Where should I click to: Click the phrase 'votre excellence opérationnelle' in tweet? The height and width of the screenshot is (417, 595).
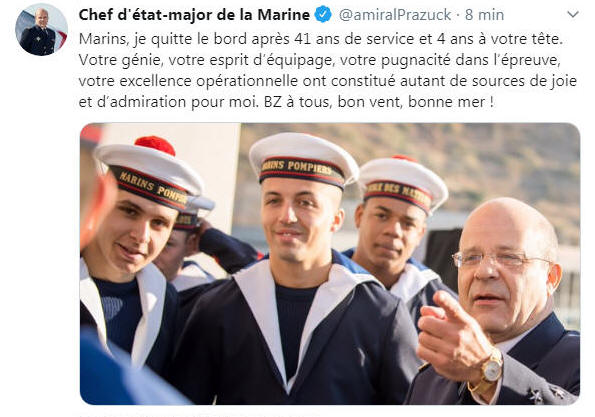(188, 81)
